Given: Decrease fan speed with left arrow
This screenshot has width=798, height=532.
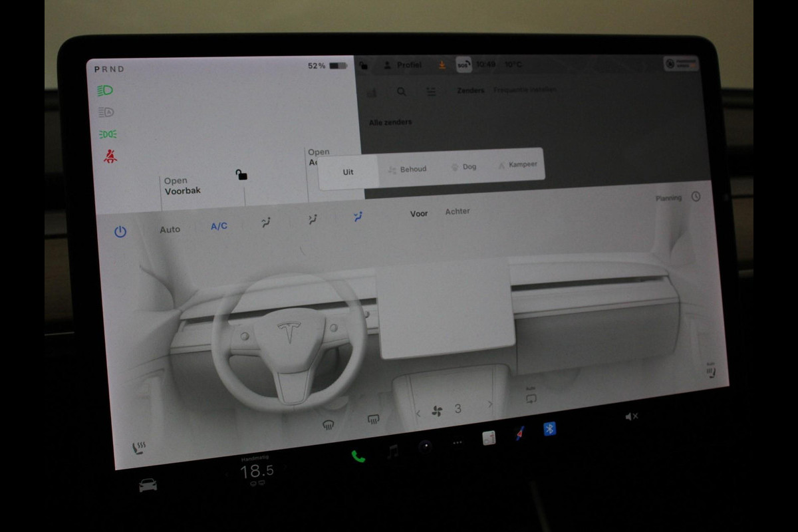Looking at the screenshot, I should click(x=418, y=413).
